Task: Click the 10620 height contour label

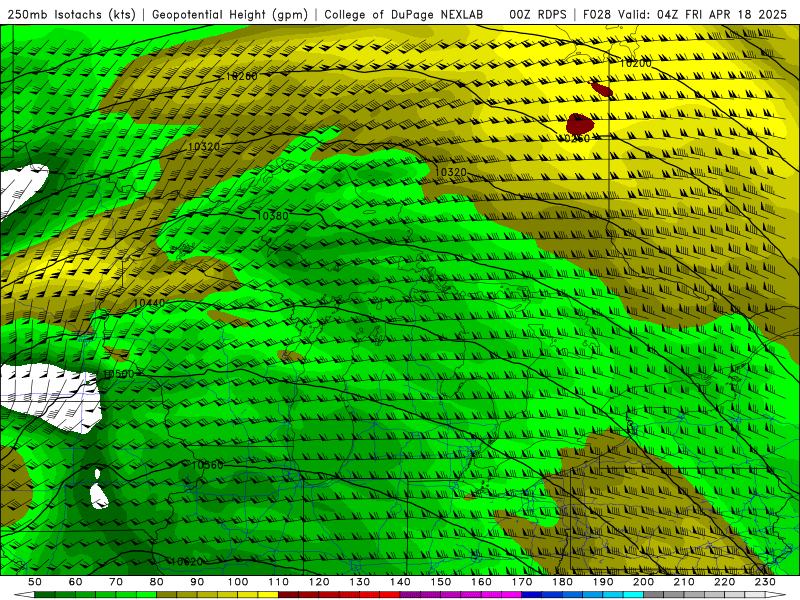Action: [x=187, y=562]
